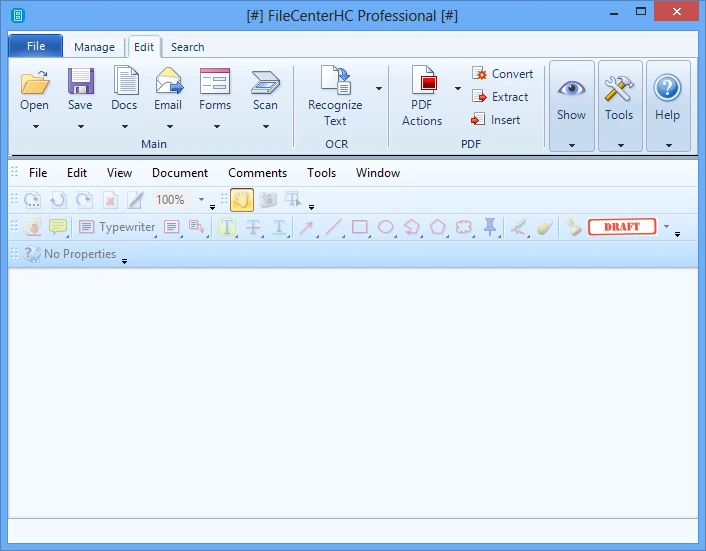
Task: Open the Comments menu
Action: click(x=257, y=173)
